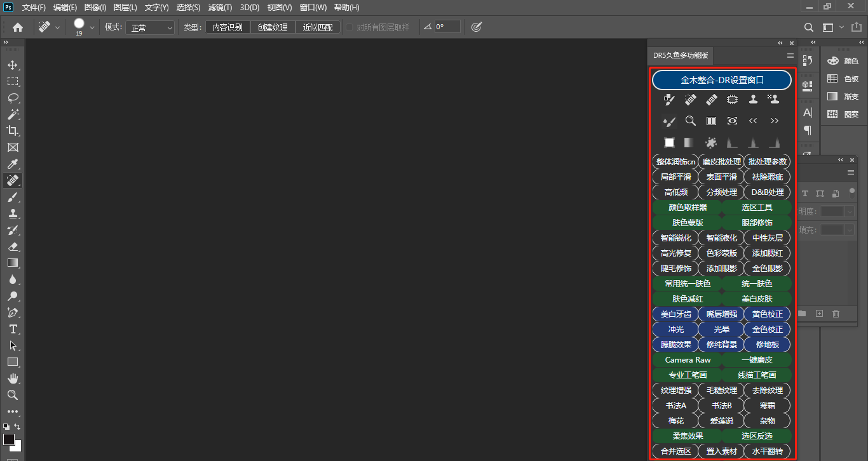This screenshot has width=868, height=461.
Task: Click the magnifier icon in DR5 panel
Action: point(690,121)
